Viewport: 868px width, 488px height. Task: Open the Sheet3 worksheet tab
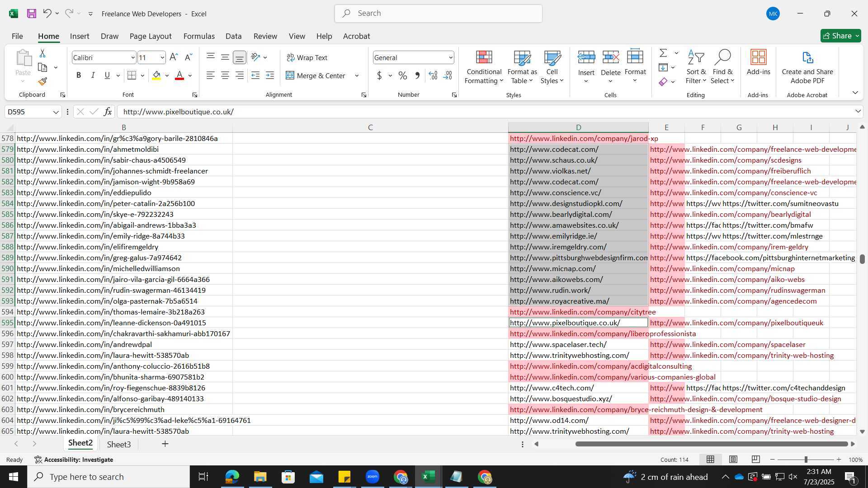pos(119,444)
